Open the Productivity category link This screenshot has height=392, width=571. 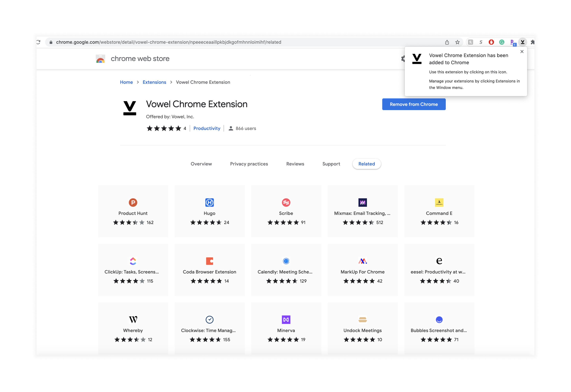point(207,129)
